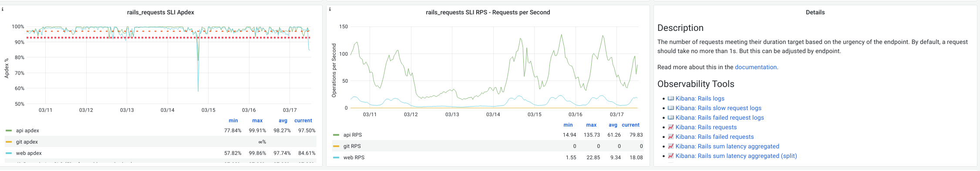Click green color swatch for api apdex

[x=9, y=131]
